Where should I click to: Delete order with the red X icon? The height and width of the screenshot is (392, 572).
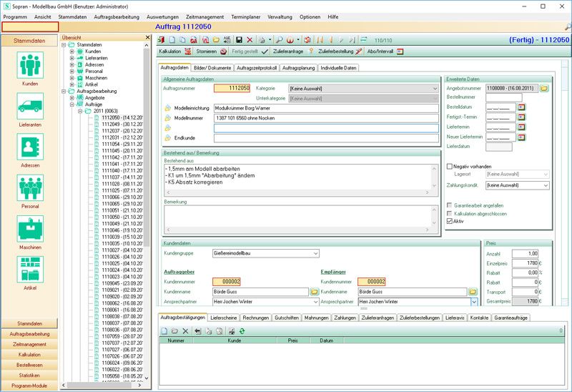(x=250, y=40)
